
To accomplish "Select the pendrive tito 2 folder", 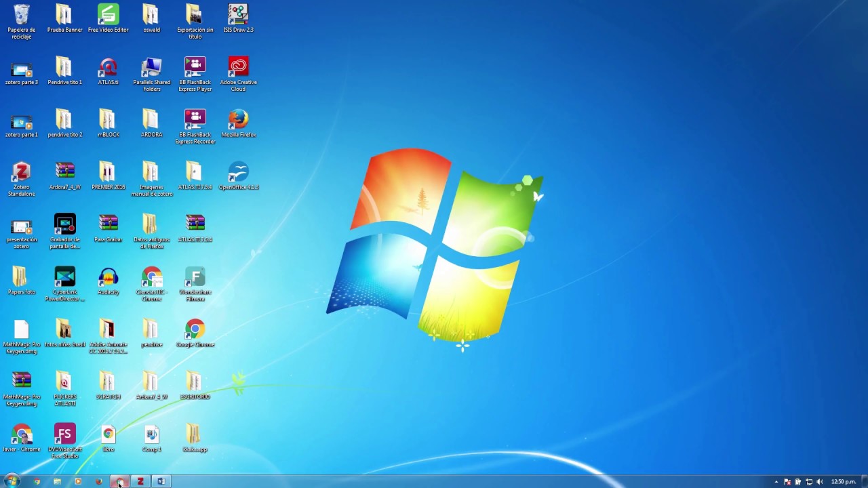I will [x=64, y=124].
